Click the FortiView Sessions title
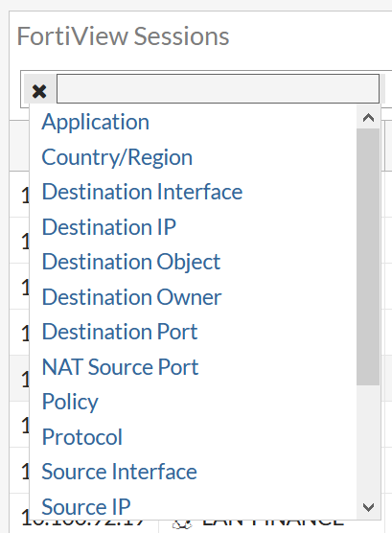 point(123,36)
